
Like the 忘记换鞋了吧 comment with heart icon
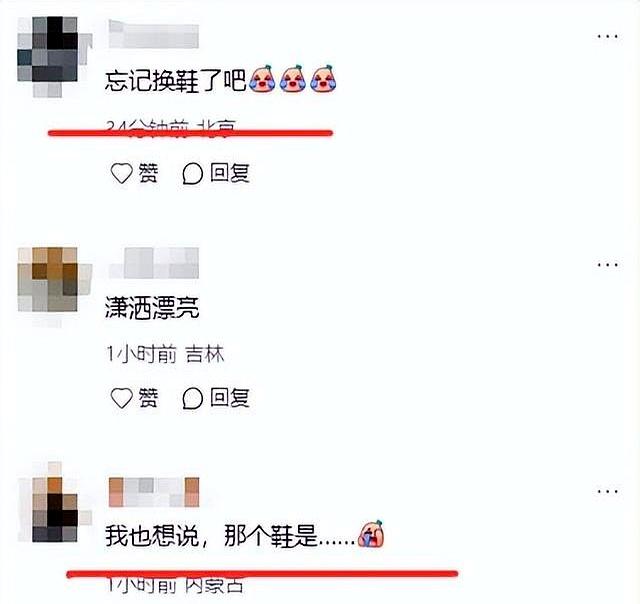122,173
